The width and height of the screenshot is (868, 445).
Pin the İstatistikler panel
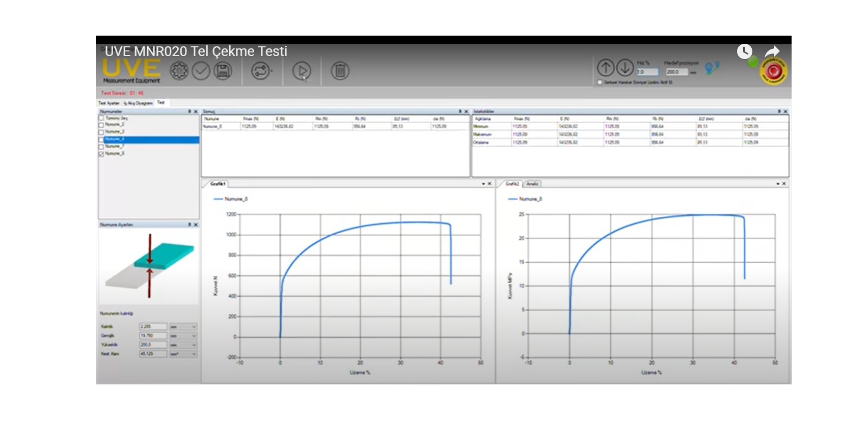pos(779,111)
